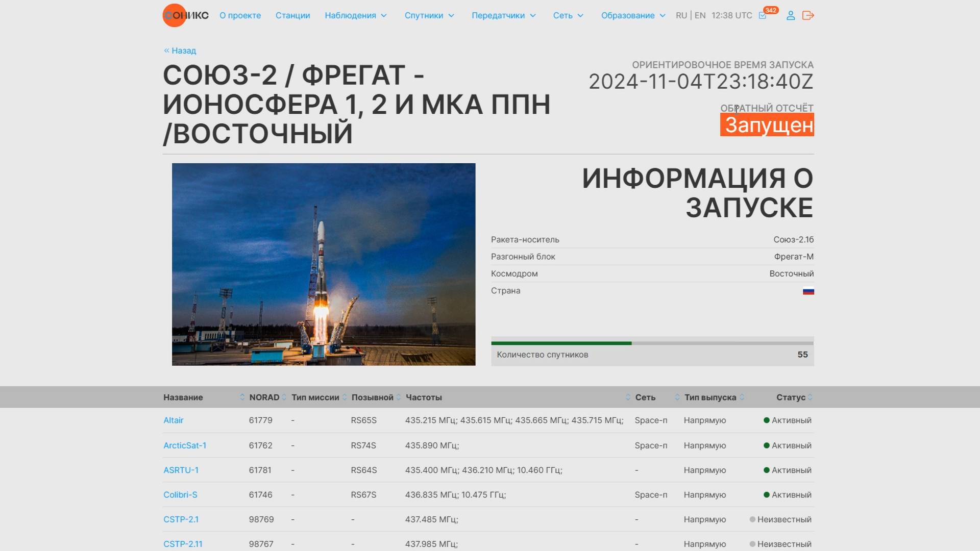Click the rocket launch photo
The height and width of the screenshot is (551, 980).
(324, 264)
